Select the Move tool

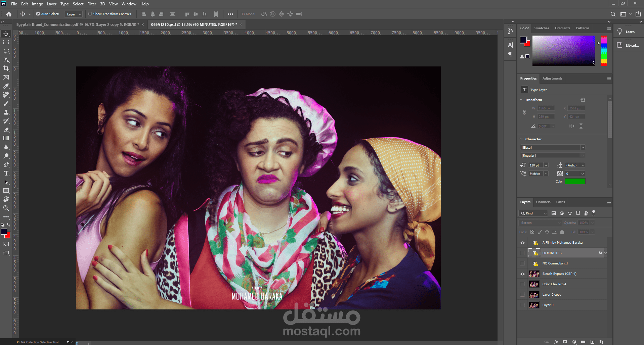click(x=6, y=34)
